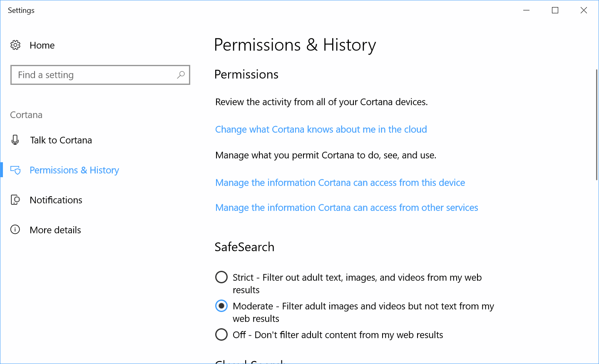Viewport: 599px width, 364px height.
Task: Select the Strict SafeSearch option
Action: [x=221, y=277]
